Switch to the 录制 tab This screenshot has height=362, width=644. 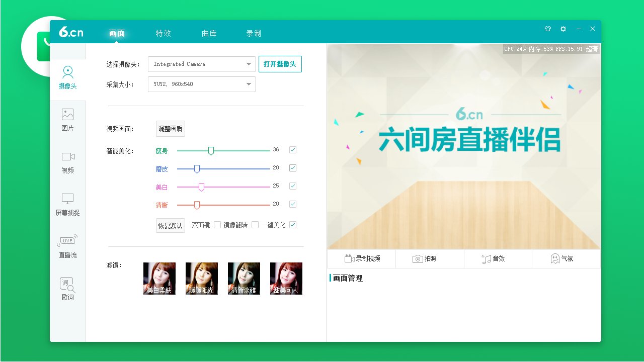254,33
